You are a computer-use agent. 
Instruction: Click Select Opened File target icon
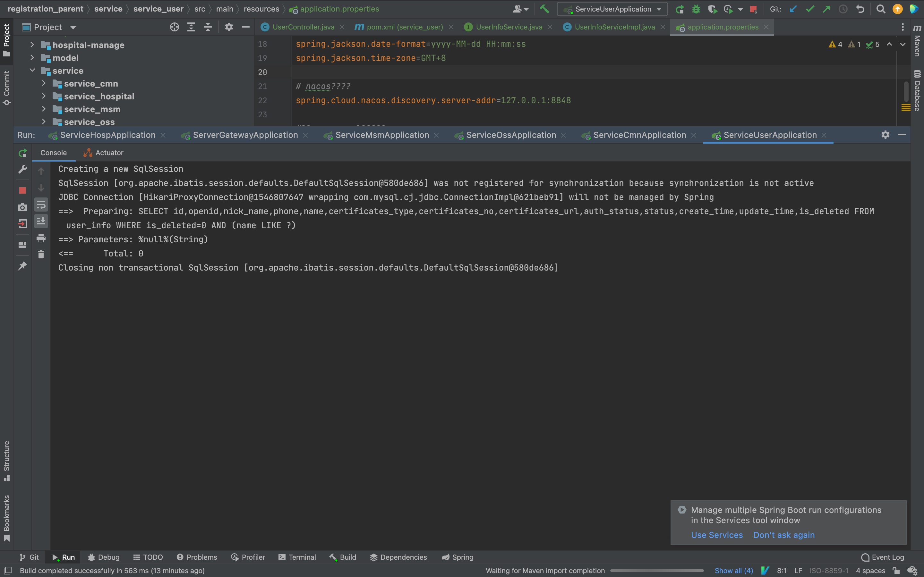coord(174,27)
